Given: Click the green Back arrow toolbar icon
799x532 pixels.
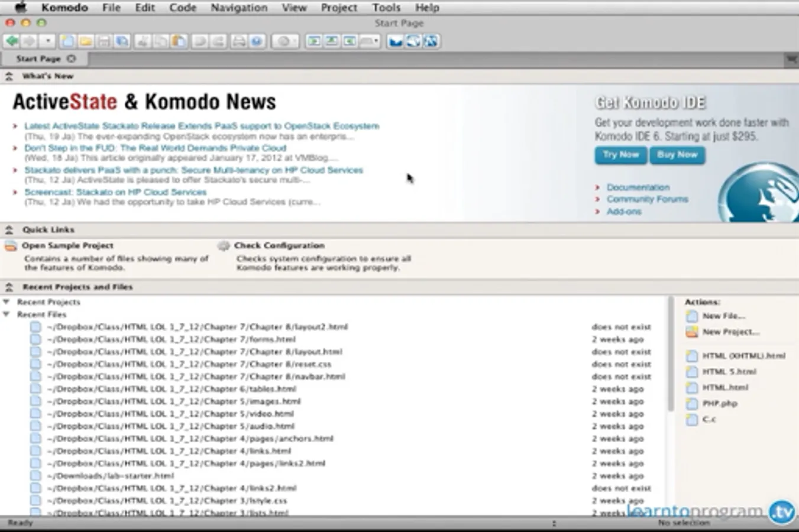Looking at the screenshot, I should (12, 41).
